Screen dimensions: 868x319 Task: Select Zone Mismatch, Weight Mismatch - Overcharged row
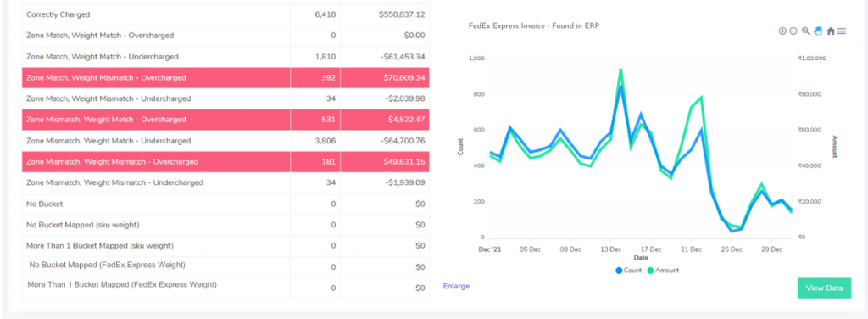click(225, 162)
